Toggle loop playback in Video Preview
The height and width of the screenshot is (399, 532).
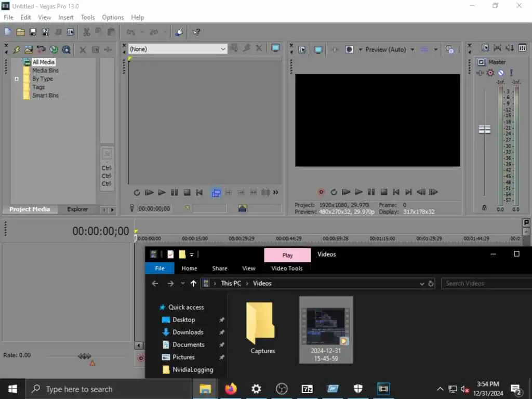coord(334,192)
